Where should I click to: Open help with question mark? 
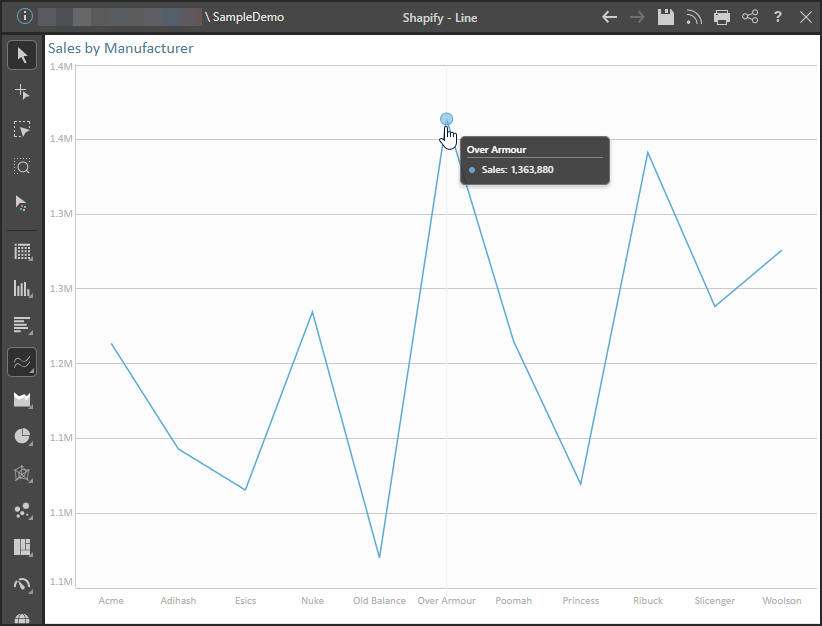click(x=778, y=17)
